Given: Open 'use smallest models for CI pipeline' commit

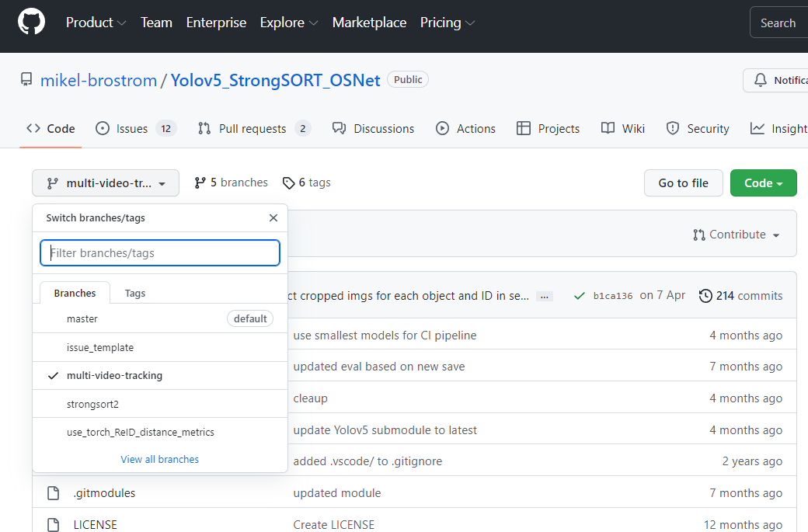Looking at the screenshot, I should click(385, 336).
